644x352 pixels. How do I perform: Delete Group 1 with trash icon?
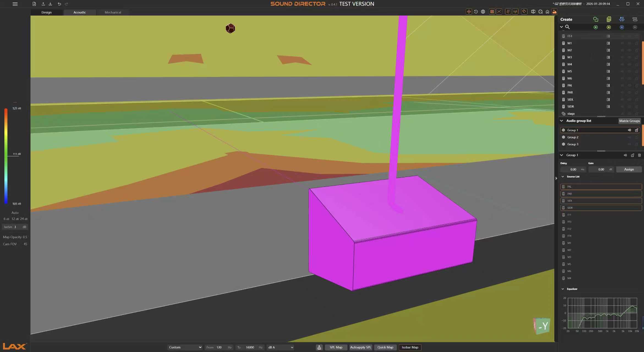(640, 155)
